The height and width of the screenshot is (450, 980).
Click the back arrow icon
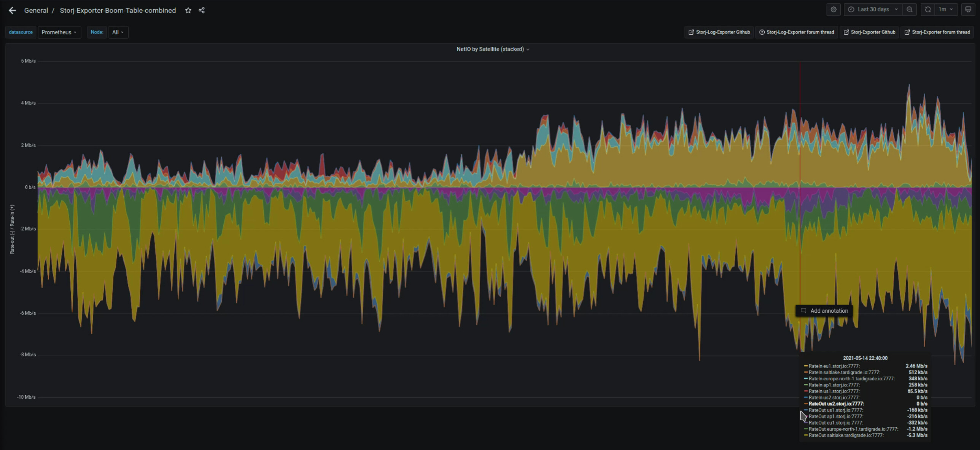tap(12, 10)
